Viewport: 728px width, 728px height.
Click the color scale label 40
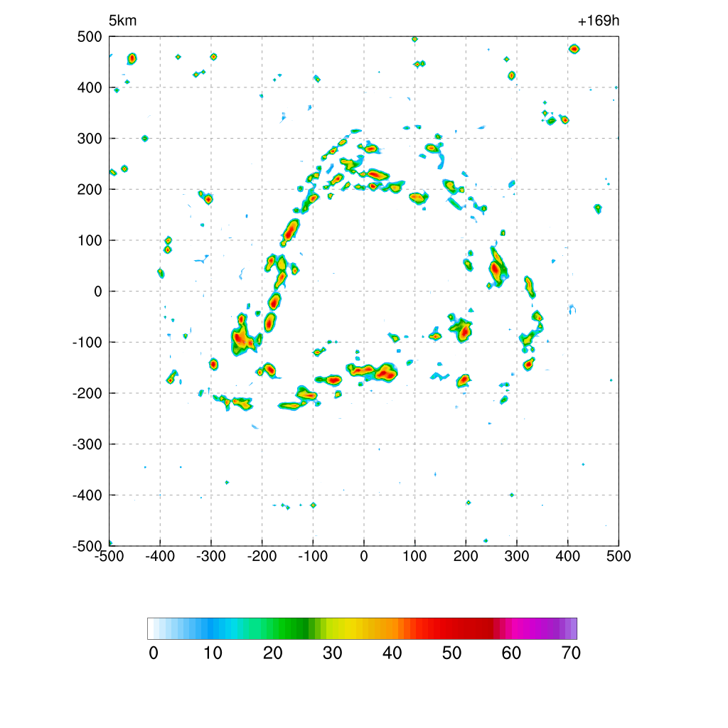[392, 653]
